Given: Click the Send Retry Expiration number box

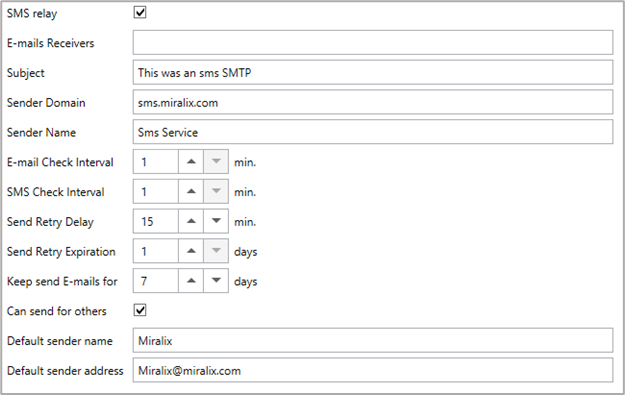Looking at the screenshot, I should 156,251.
